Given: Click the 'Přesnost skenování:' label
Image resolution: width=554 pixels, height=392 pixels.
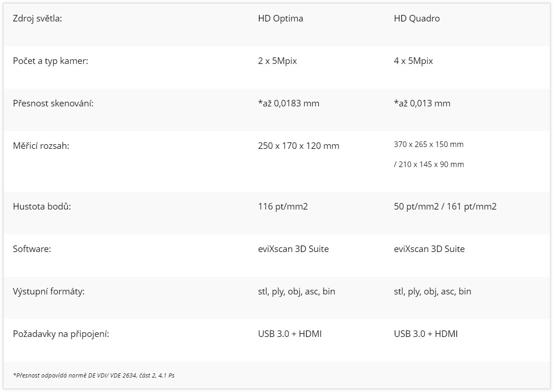Looking at the screenshot, I should point(53,103).
